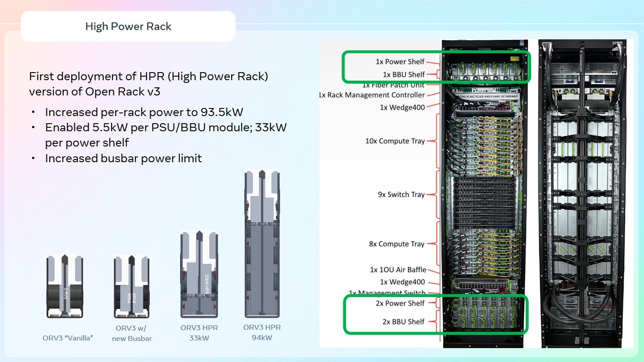Click the ORV3 600A new busbar image
Viewport: 644px width, 362px height.
point(132,286)
